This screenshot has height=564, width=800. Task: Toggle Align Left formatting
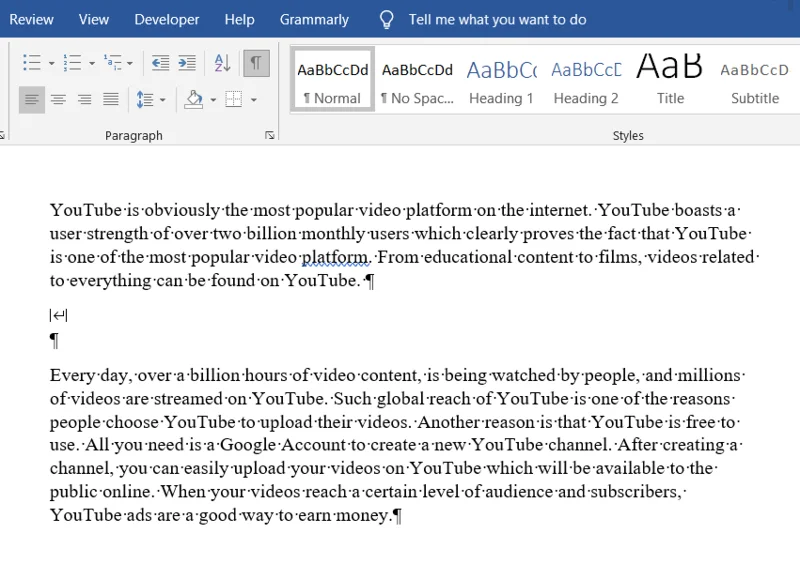coord(32,99)
